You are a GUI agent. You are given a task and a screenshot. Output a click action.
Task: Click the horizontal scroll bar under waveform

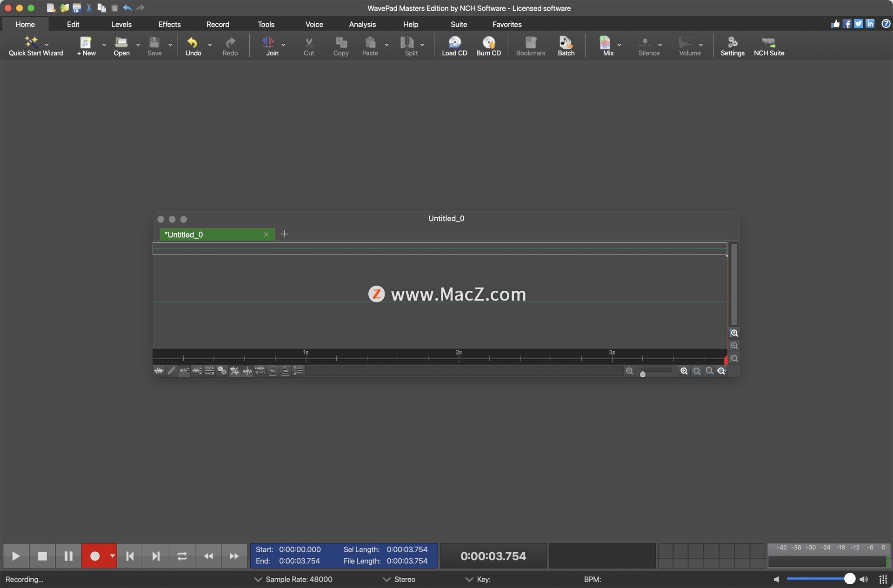(x=464, y=371)
